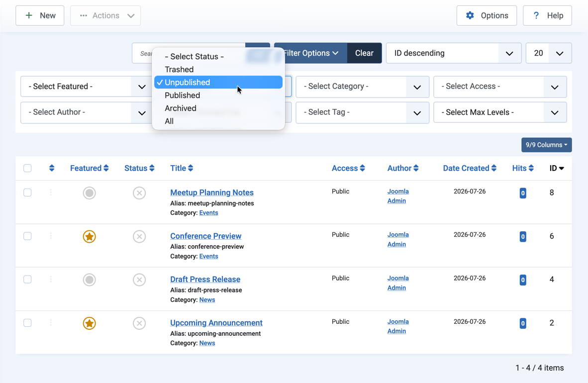Choose All status option
The height and width of the screenshot is (383, 588).
[x=218, y=121]
